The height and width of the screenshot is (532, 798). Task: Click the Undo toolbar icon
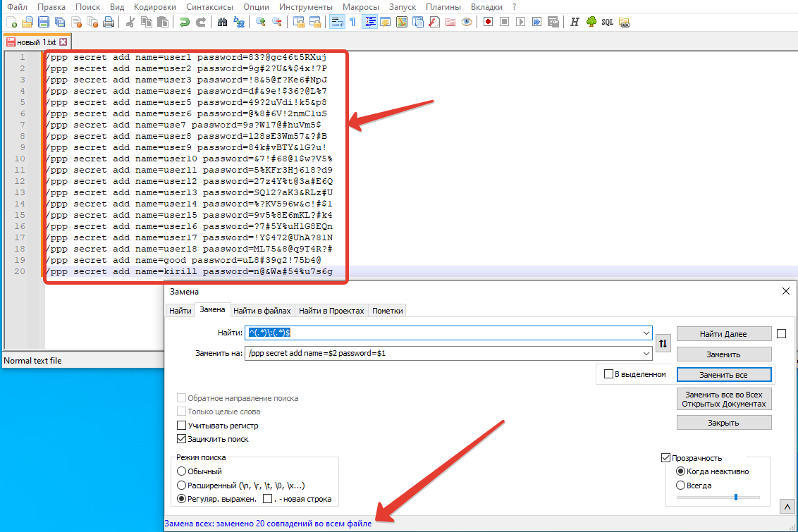[x=184, y=22]
